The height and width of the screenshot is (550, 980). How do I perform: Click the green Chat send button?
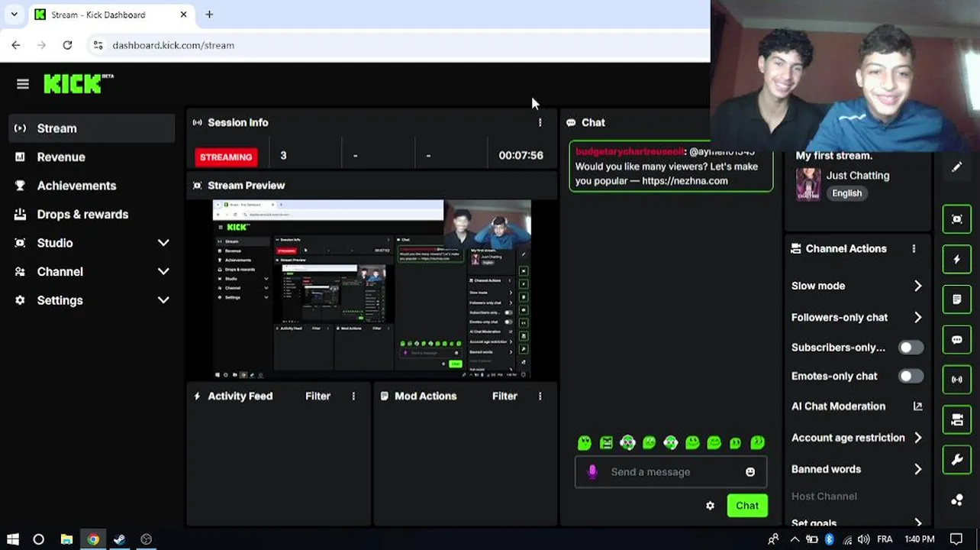(747, 506)
